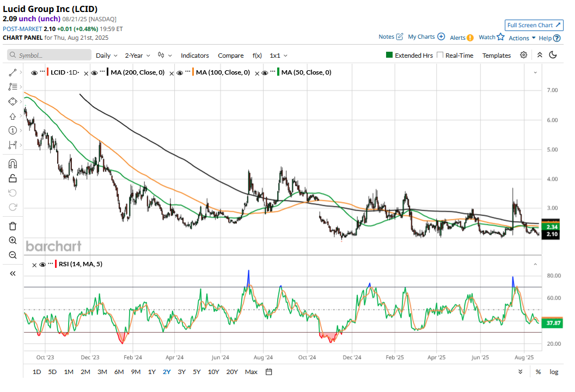The height and width of the screenshot is (392, 575).
Task: Redo the last chart action
Action: (13, 207)
